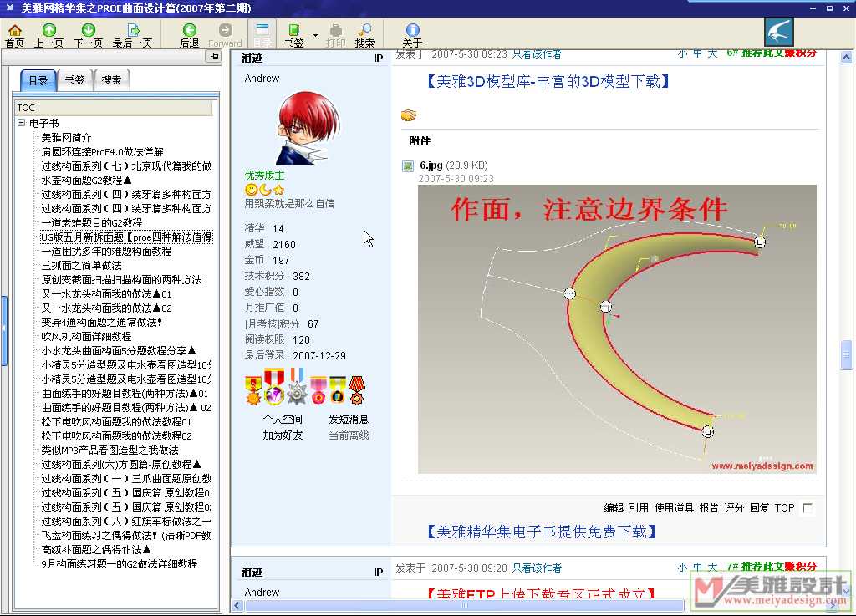Click the vertical scrollbar thumb

point(846,355)
